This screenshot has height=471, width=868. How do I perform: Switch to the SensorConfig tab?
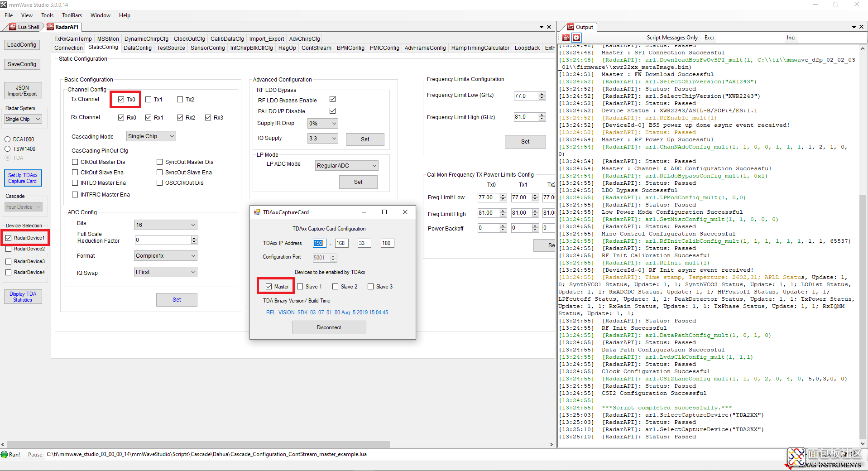[x=208, y=48]
